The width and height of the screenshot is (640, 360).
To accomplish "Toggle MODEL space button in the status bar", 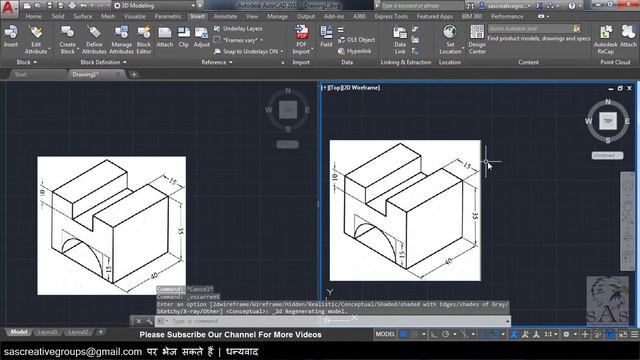I will [385, 334].
